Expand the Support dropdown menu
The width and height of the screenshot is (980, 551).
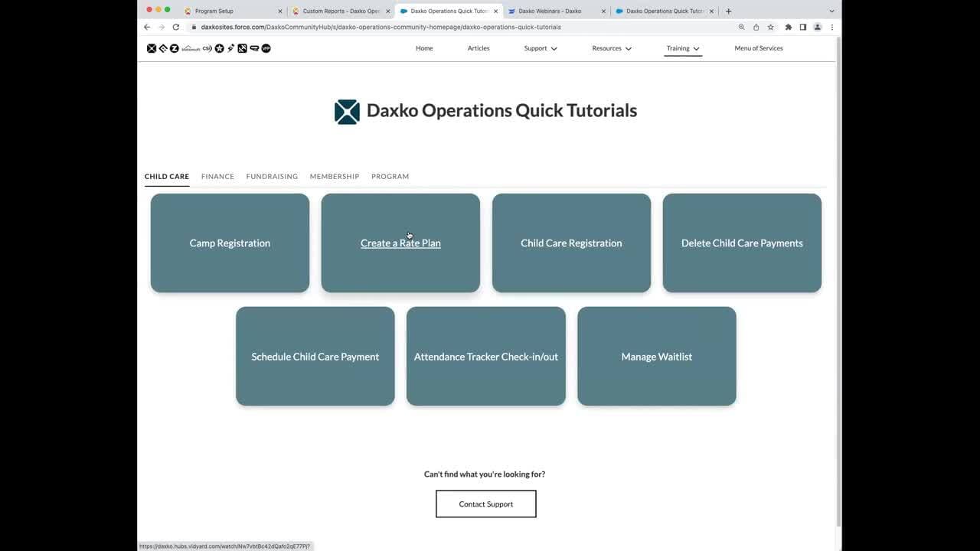(x=541, y=48)
